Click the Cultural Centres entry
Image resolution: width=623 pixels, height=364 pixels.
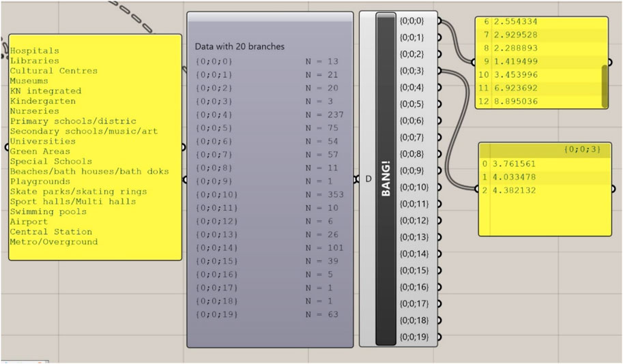54,71
